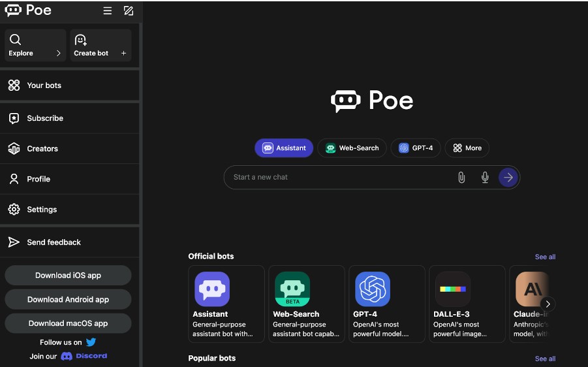Select the GPT-4 official bot card
This screenshot has width=588, height=367.
pyautogui.click(x=386, y=304)
